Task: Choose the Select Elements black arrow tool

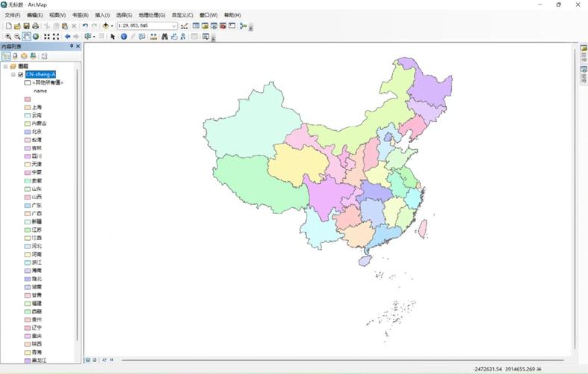Action: tap(113, 37)
